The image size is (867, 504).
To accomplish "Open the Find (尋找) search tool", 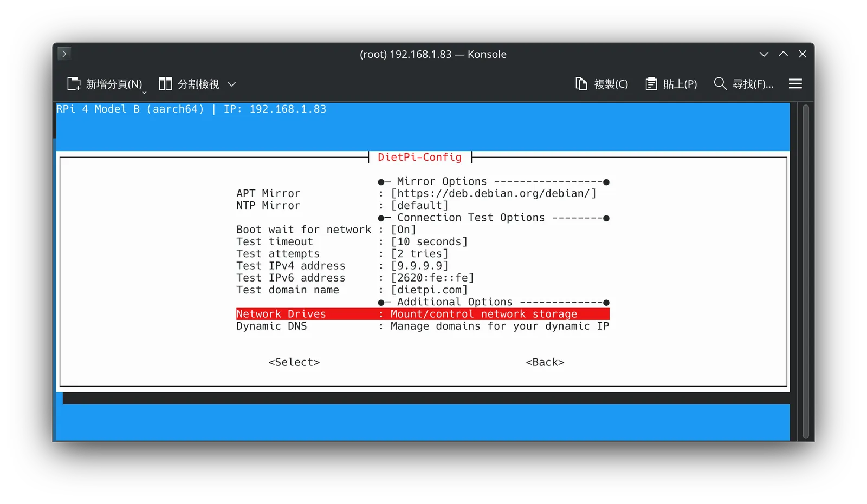I will tap(743, 84).
